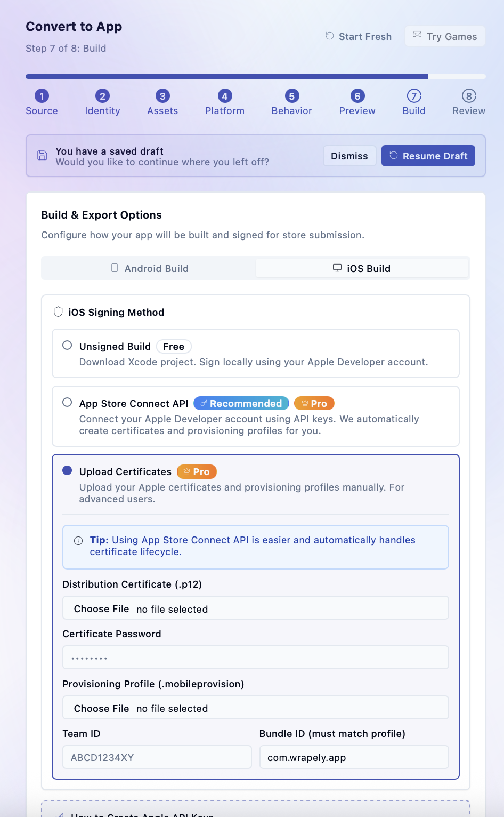Switch to the Android Build tab
Screen dimensions: 504x817
click(x=149, y=268)
